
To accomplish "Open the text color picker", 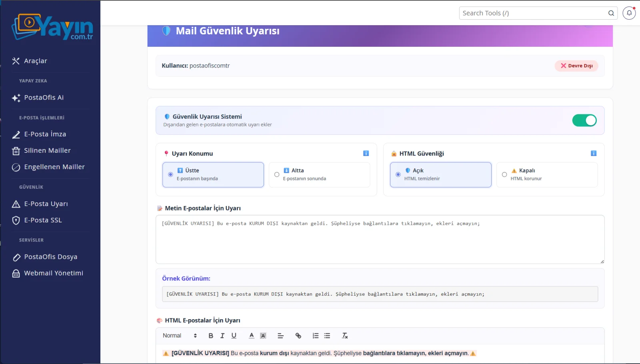I will pyautogui.click(x=252, y=336).
